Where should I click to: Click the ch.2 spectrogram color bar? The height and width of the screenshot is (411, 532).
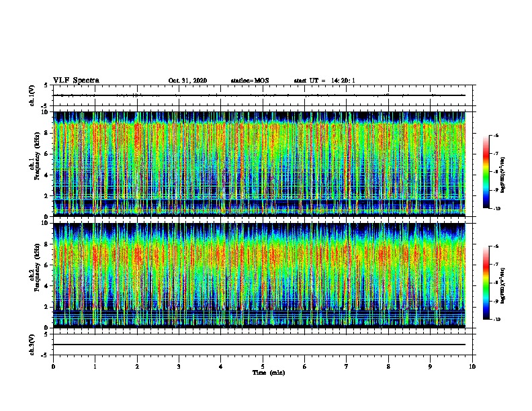coord(486,283)
